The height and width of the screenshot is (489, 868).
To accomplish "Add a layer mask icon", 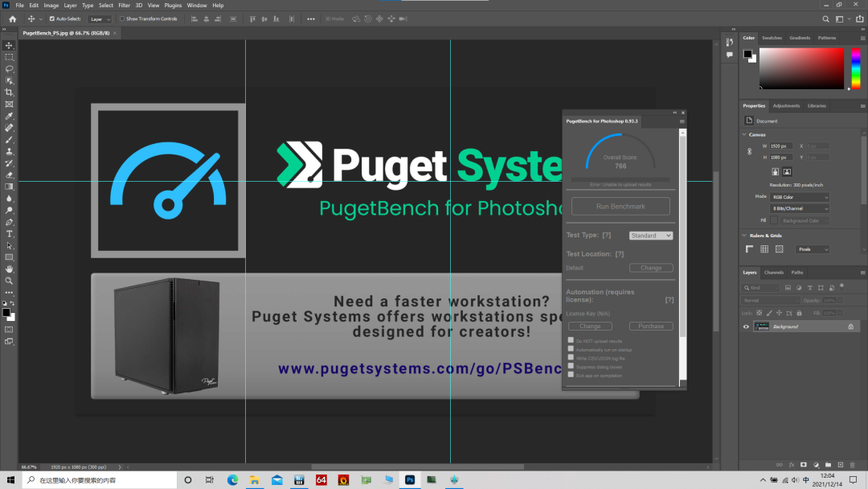I will tap(804, 465).
